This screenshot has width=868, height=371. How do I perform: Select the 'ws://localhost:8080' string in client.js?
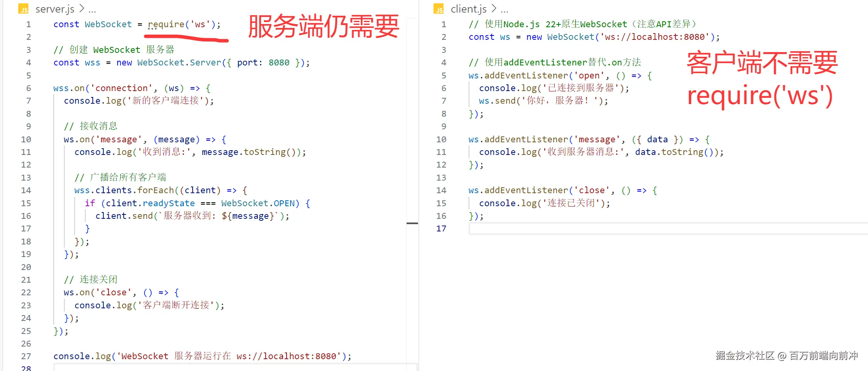(x=655, y=37)
